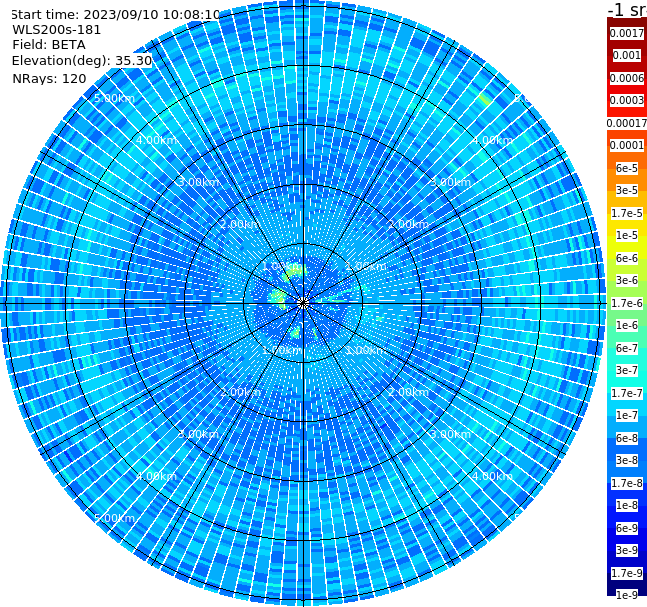This screenshot has height=607, width=647.
Task: Click the 5.00km range label in lower-left quadrant
Action: [114, 518]
